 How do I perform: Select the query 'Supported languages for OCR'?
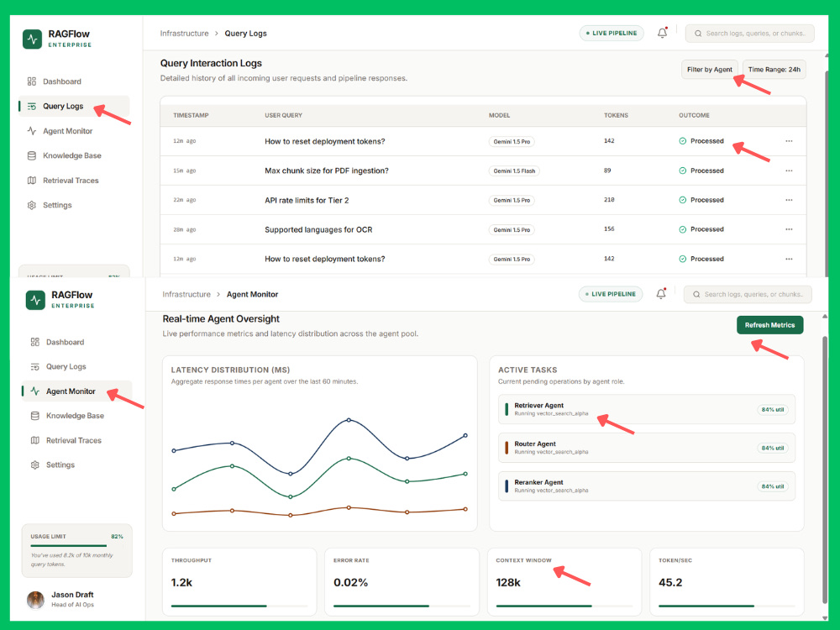click(x=318, y=229)
